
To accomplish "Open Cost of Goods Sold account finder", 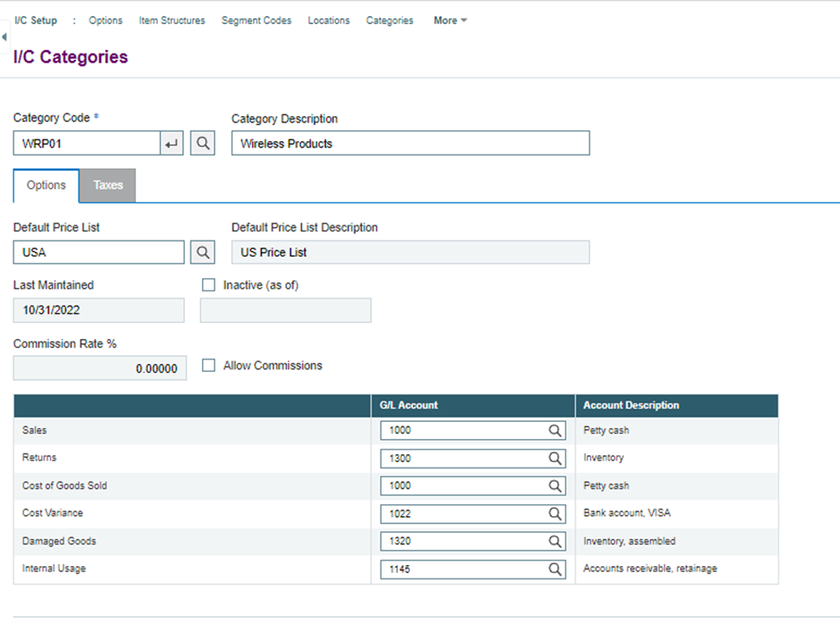I will point(556,486).
